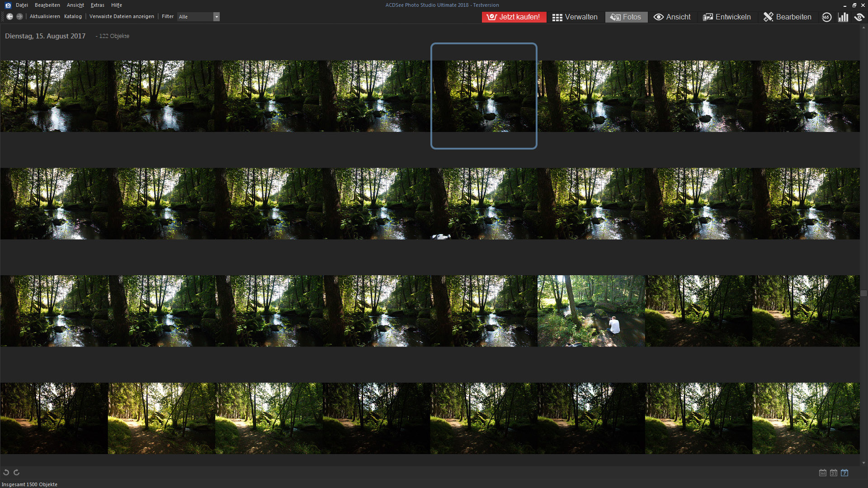The height and width of the screenshot is (488, 868).
Task: Open the Filter dropdown set to Alle
Action: pos(198,17)
